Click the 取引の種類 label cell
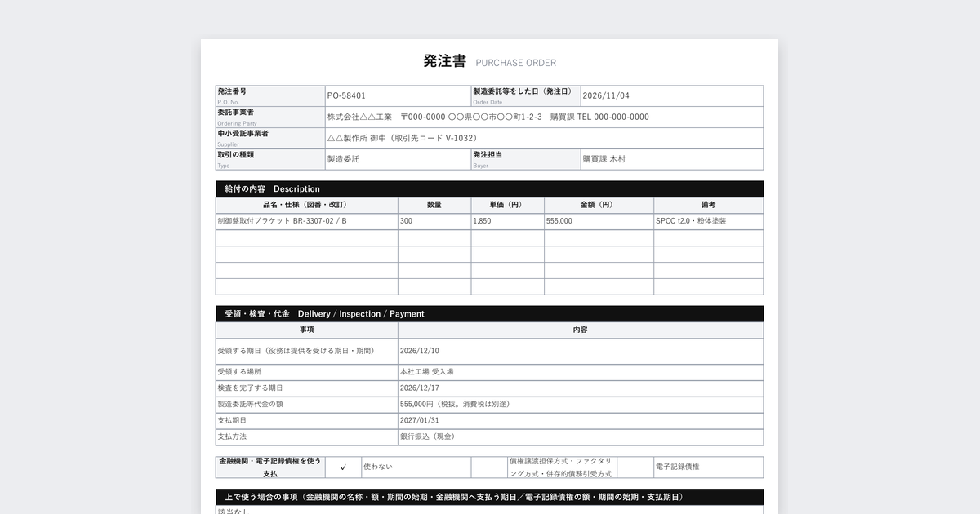Image resolution: width=980 pixels, height=514 pixels. (x=270, y=159)
